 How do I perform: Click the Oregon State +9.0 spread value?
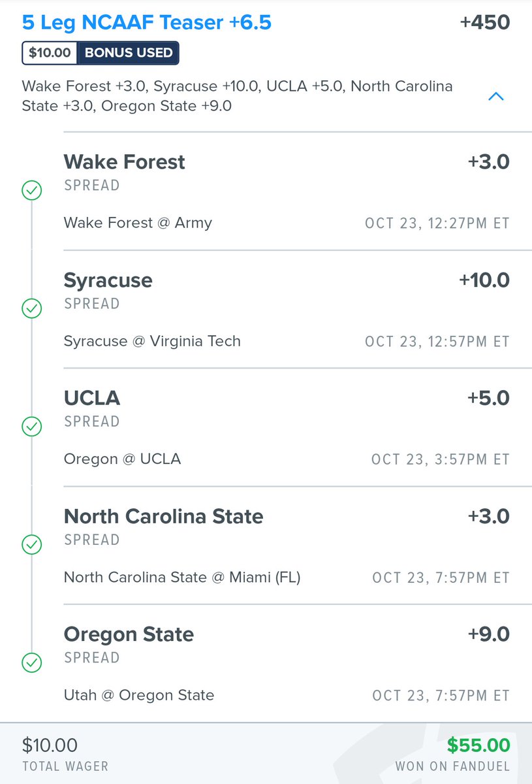click(x=489, y=634)
